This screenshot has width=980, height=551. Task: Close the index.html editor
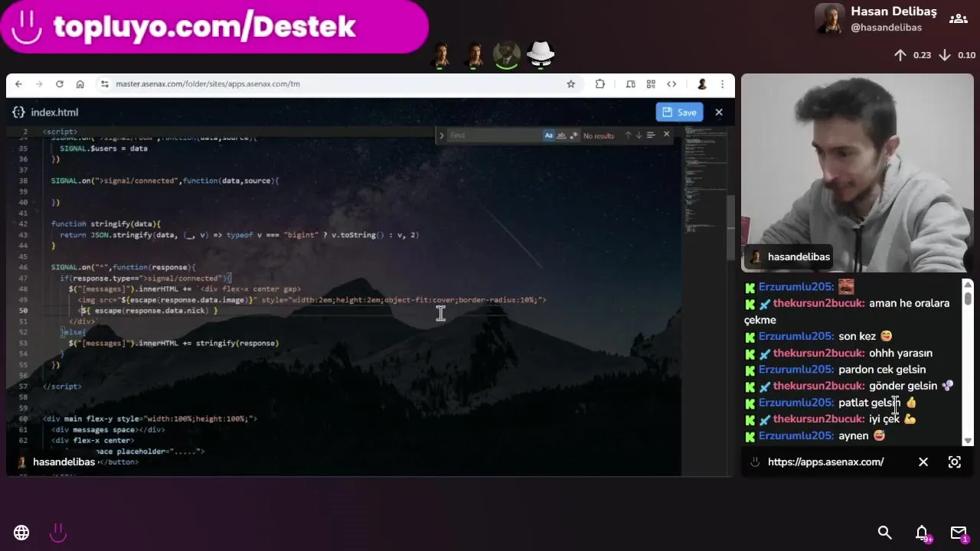718,112
